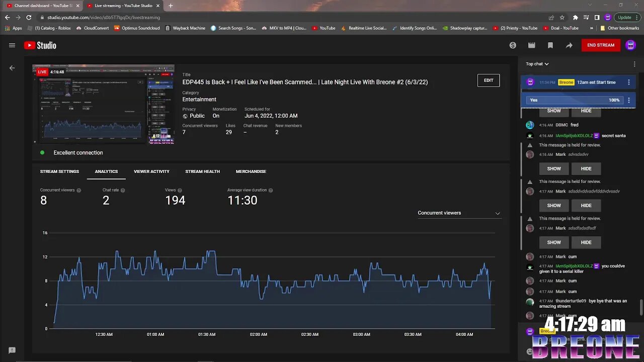Click browser back arrow
The height and width of the screenshot is (362, 644).
(x=7, y=17)
